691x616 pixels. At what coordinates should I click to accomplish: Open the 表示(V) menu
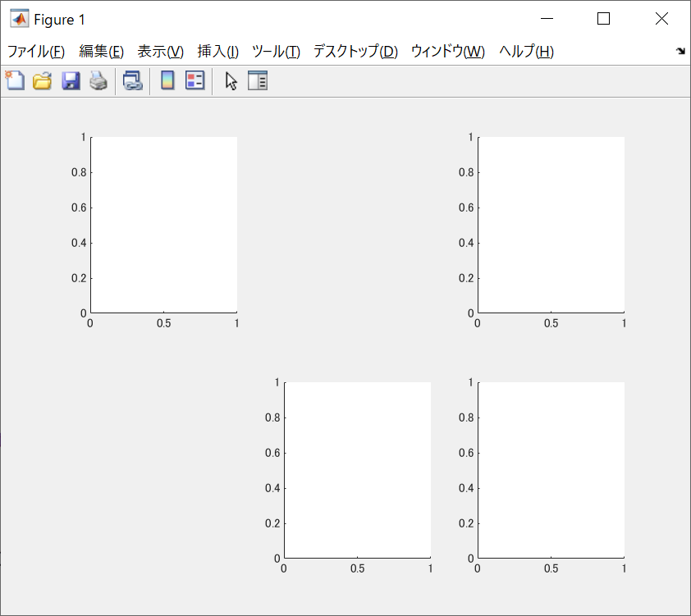coord(160,52)
